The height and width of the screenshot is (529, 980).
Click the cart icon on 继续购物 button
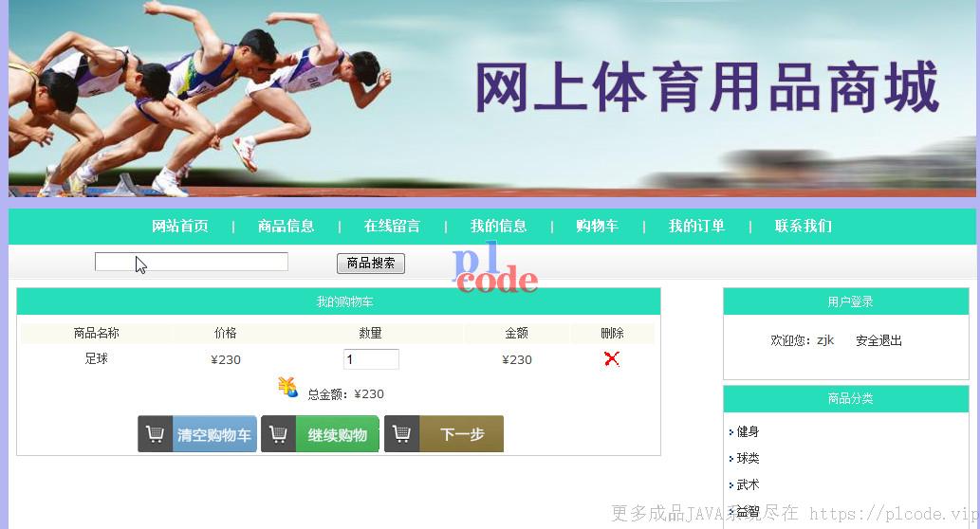coord(278,433)
